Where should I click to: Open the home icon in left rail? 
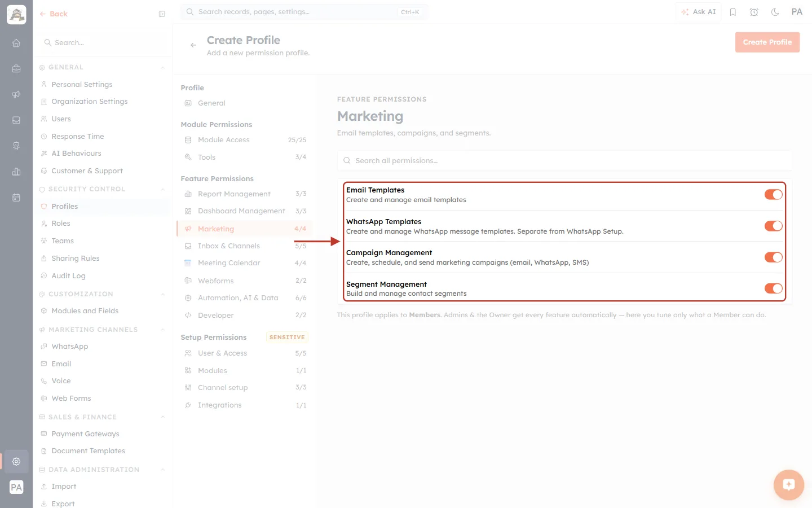point(16,43)
